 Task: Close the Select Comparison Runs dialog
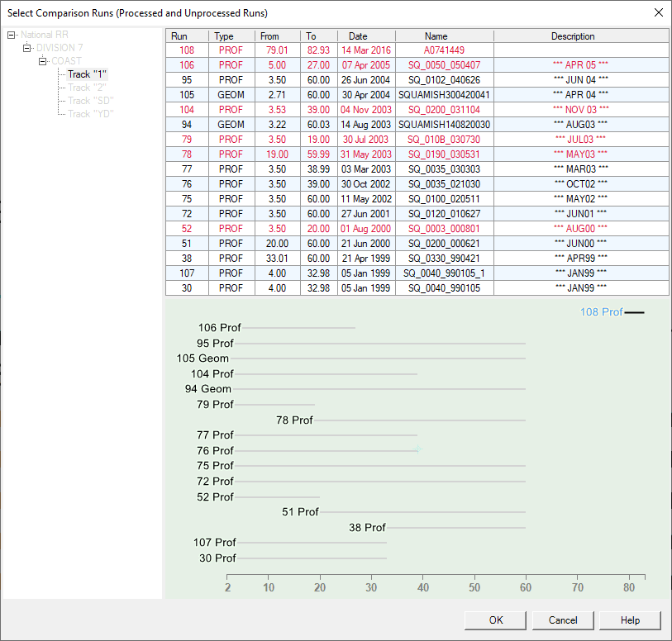point(658,12)
